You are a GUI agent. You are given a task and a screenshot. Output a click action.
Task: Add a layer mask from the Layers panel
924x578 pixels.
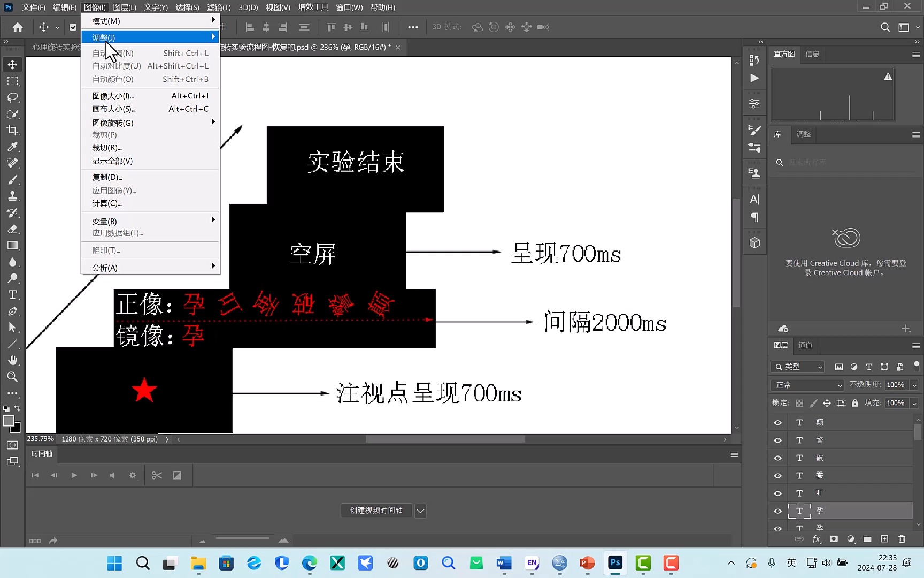coord(834,539)
